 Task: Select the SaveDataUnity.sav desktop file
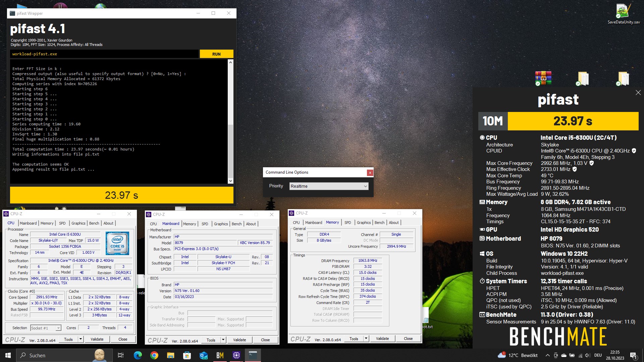point(624,14)
